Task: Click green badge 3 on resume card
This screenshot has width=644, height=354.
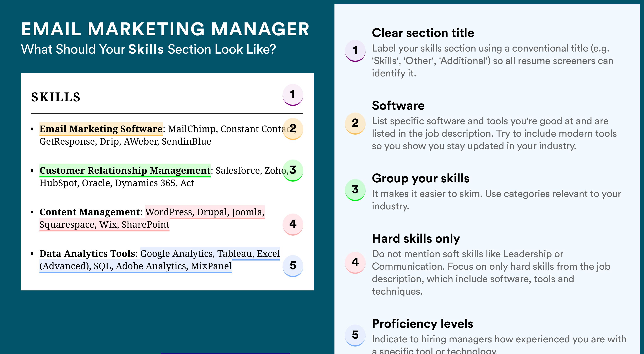Action: (293, 170)
